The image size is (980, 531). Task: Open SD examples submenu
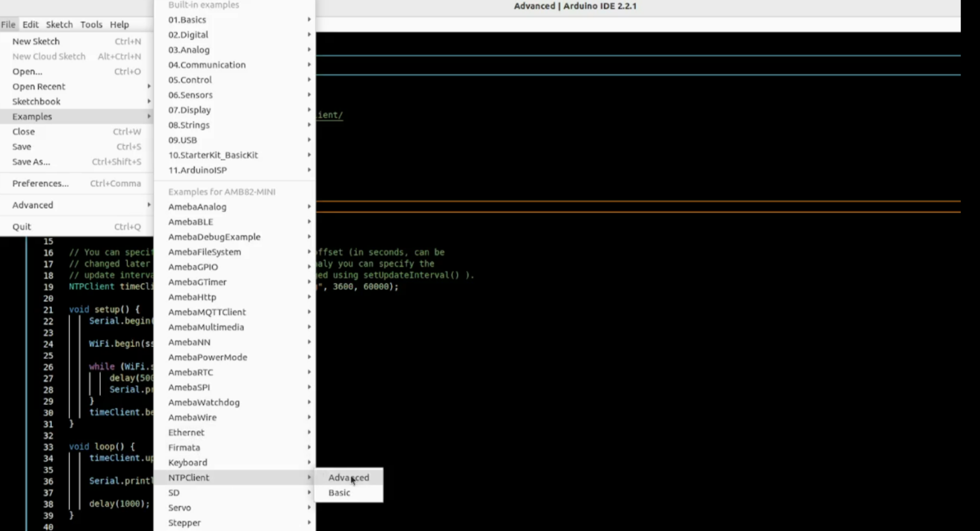235,493
